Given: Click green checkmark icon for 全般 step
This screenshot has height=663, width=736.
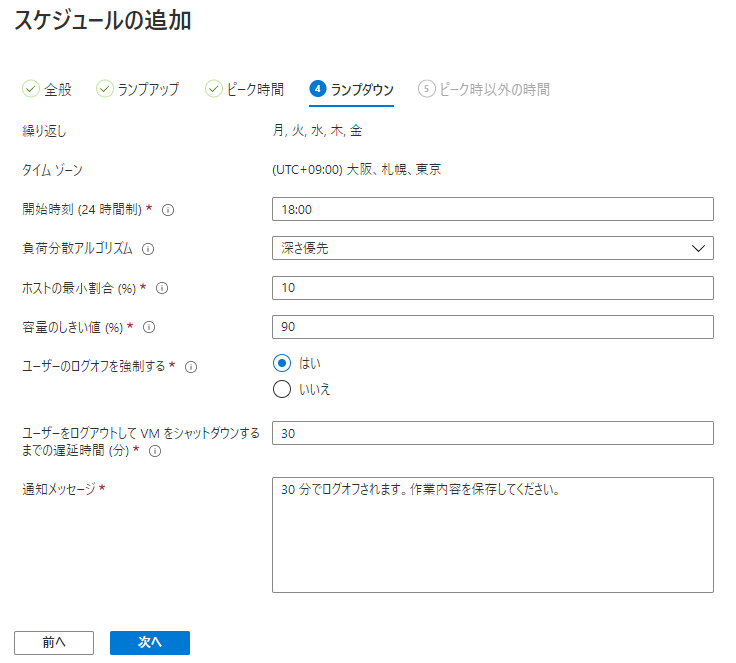Looking at the screenshot, I should click(x=31, y=88).
